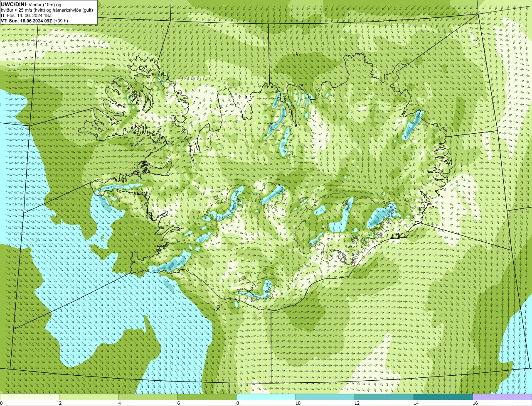This screenshot has width=532, height=406.
Task: Click the legend value "14"
Action: 416,403
